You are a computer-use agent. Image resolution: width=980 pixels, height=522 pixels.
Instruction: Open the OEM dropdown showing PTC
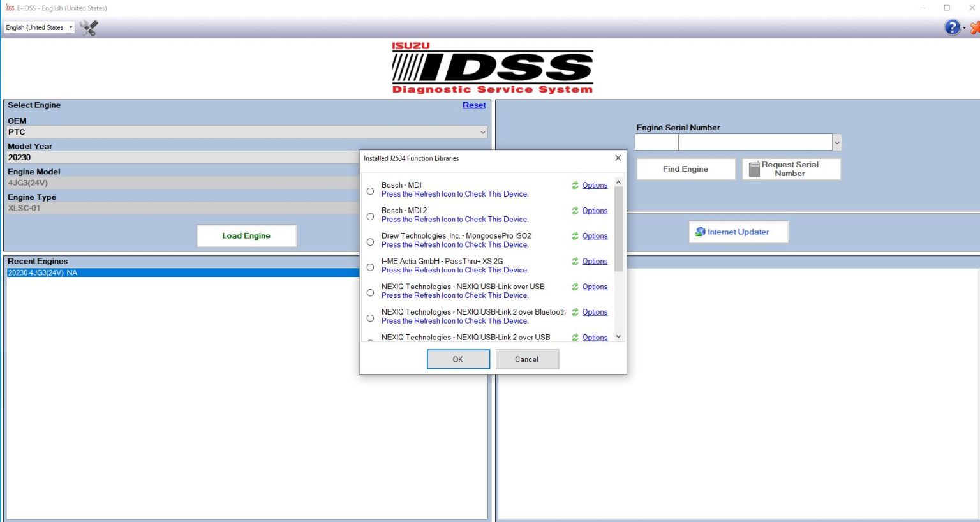(x=483, y=131)
